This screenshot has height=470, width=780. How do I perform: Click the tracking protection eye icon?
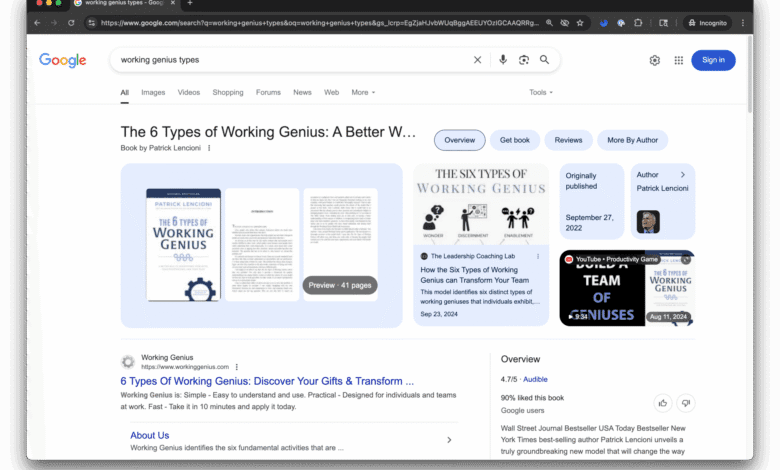tap(565, 23)
